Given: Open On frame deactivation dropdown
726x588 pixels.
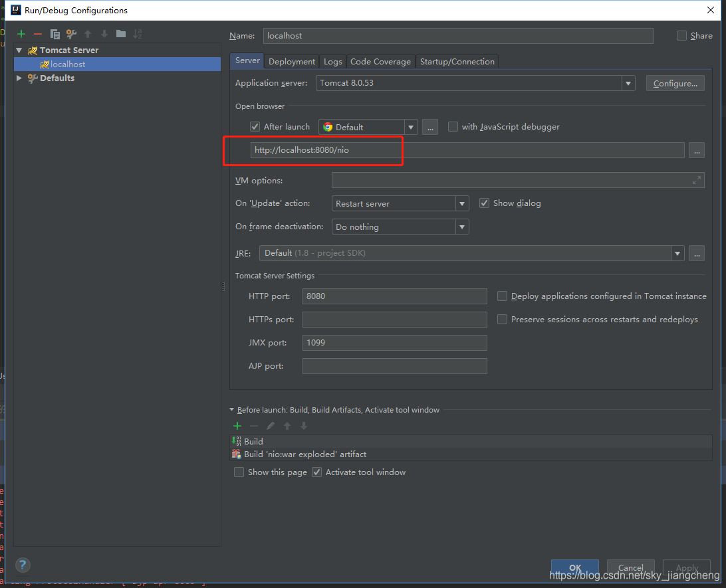Looking at the screenshot, I should [461, 227].
